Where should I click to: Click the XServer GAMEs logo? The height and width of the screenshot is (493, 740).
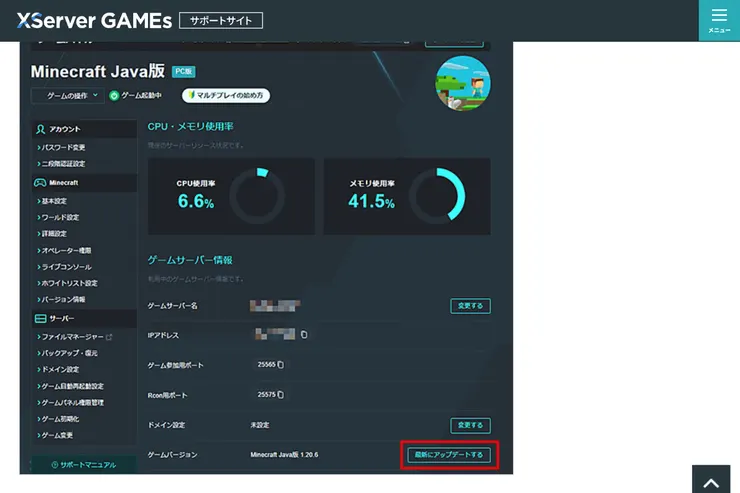coord(94,21)
